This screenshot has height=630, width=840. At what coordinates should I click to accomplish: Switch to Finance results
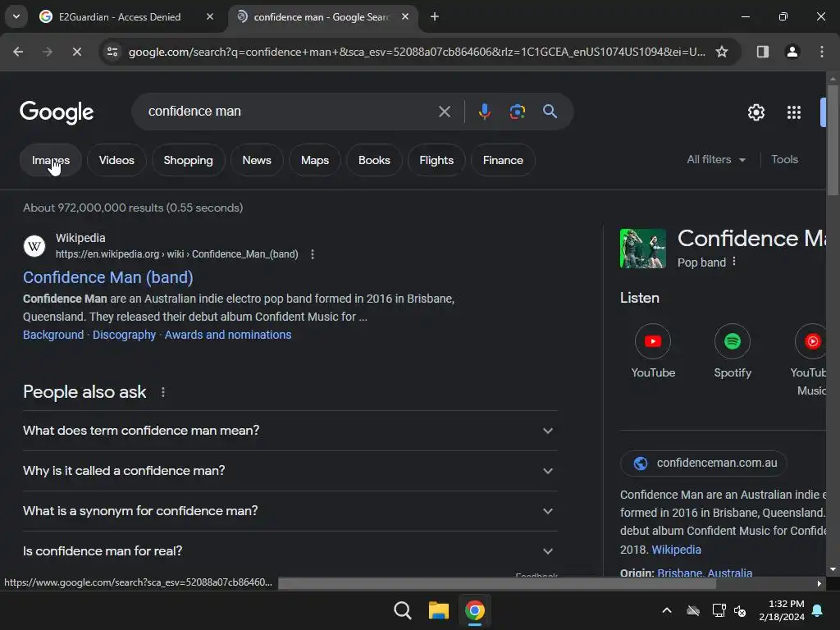[x=503, y=160]
